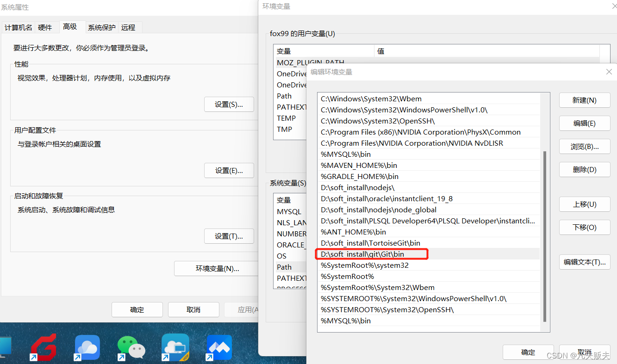Switch to the 硬件 tab
Image resolution: width=617 pixels, height=364 pixels.
45,27
